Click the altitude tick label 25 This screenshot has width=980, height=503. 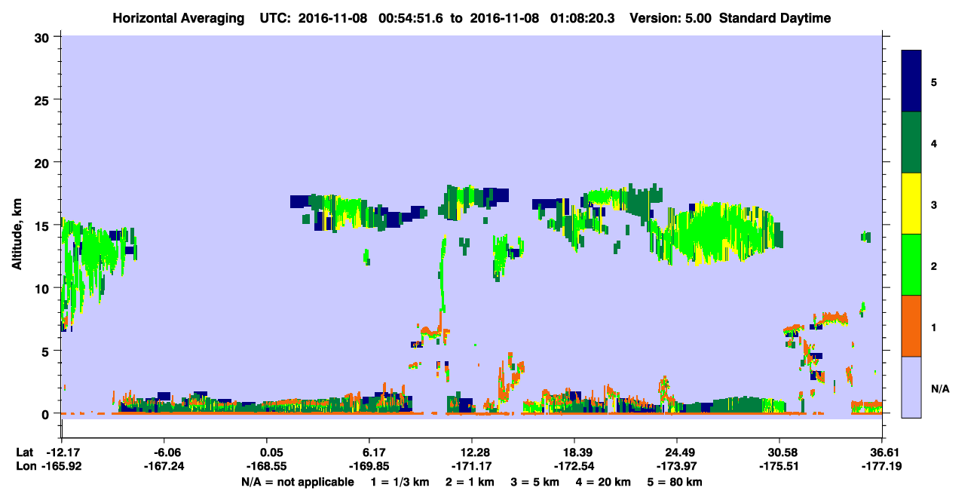tap(44, 100)
